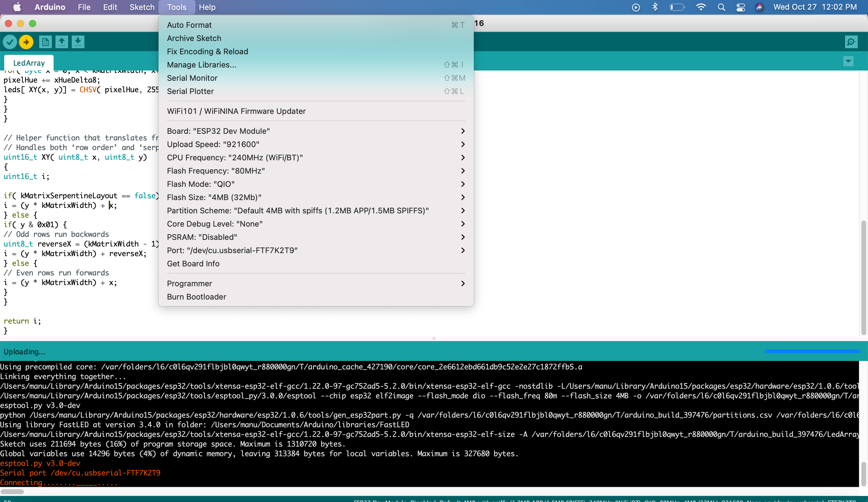Expand Board: ESP32 Dev Module submenu

316,131
